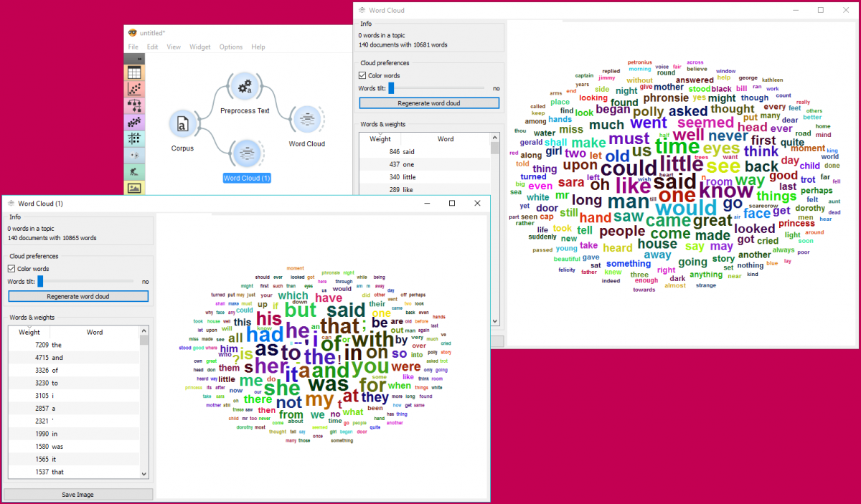Disable Color words in the right Word Cloud
861x504 pixels.
pos(362,75)
